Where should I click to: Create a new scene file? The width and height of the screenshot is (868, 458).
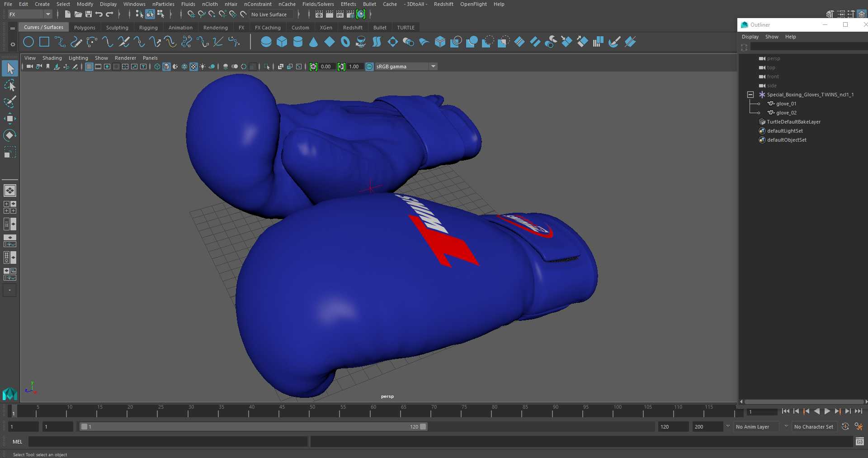tap(67, 14)
